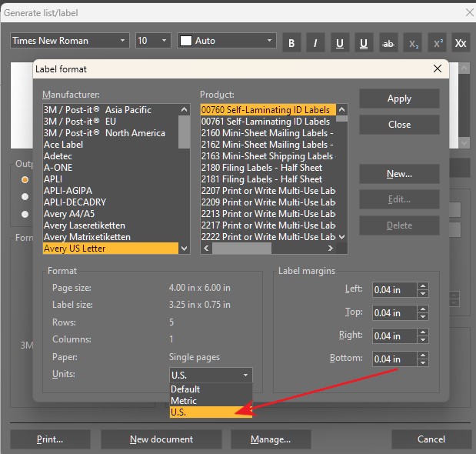Choose Metric in Units list
Image resolution: width=476 pixels, height=454 pixels.
click(x=184, y=401)
